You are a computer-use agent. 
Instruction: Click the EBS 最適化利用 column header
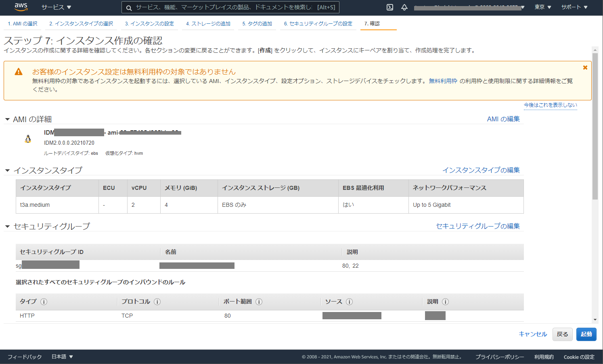[374, 188]
